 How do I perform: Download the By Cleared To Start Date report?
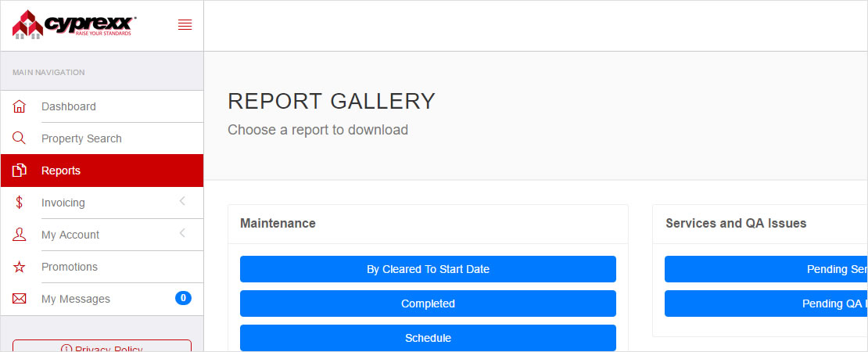coord(428,269)
